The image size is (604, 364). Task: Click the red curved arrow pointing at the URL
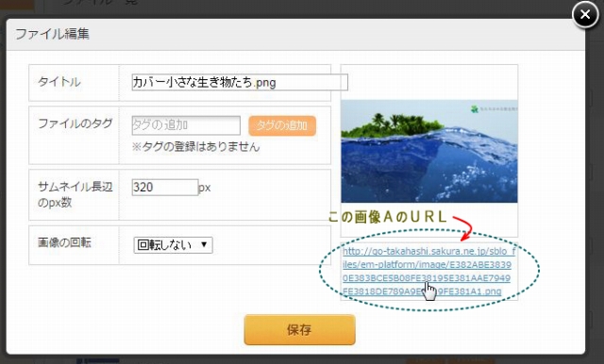[463, 228]
